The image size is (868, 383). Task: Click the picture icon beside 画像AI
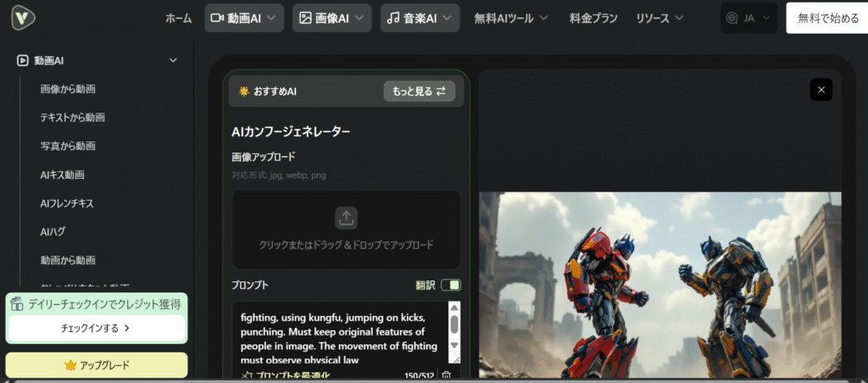click(305, 19)
